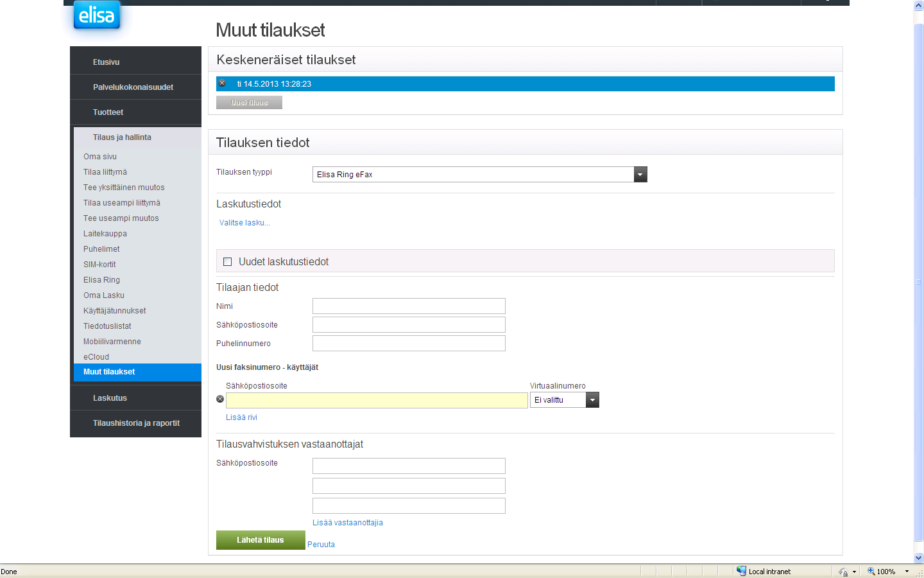The height and width of the screenshot is (578, 924).
Task: Open Oma sivu submenu link
Action: pyautogui.click(x=100, y=157)
